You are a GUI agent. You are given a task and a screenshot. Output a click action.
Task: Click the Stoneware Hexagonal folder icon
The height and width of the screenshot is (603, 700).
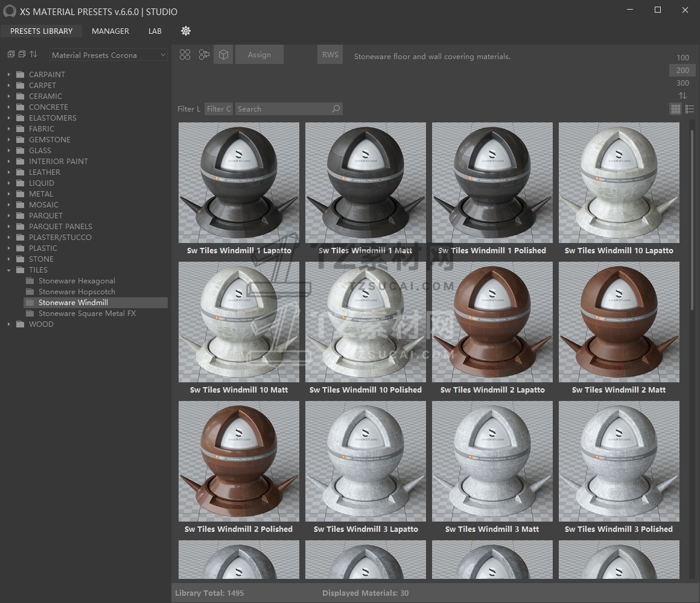[30, 280]
